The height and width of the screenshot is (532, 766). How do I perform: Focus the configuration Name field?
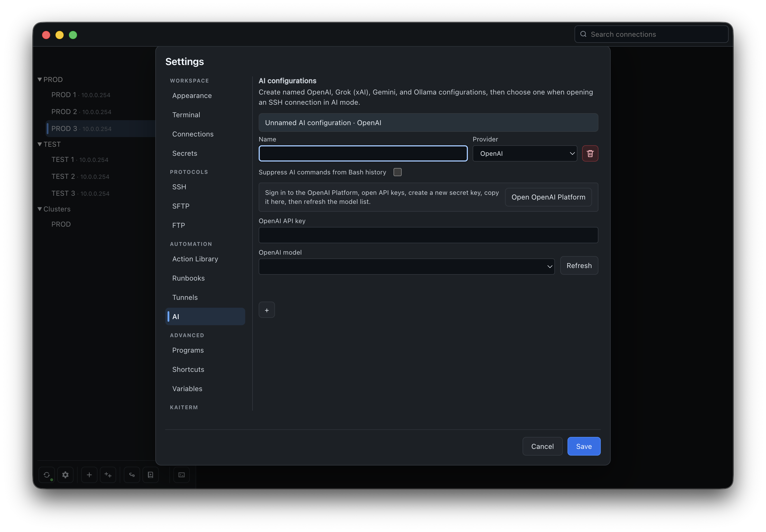[363, 153]
